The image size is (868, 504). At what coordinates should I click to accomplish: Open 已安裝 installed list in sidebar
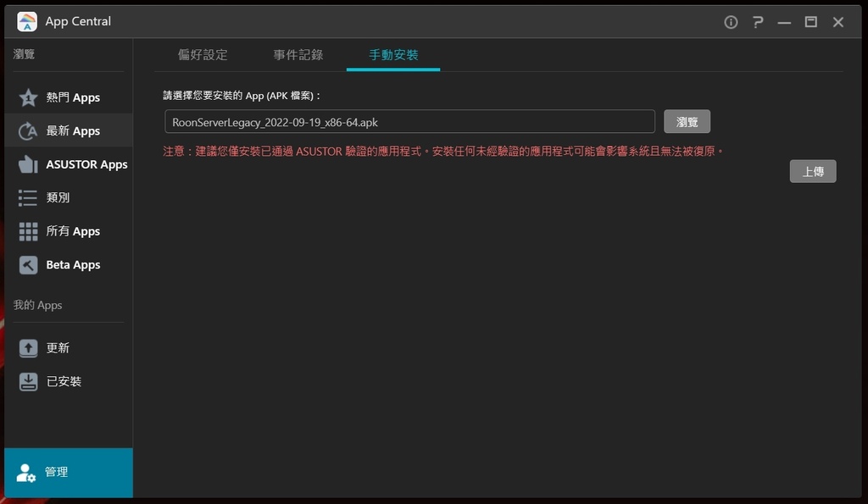(69, 382)
